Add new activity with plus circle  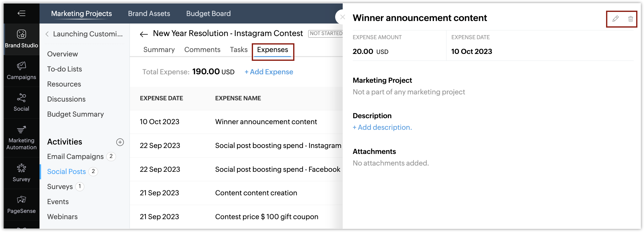click(x=120, y=142)
